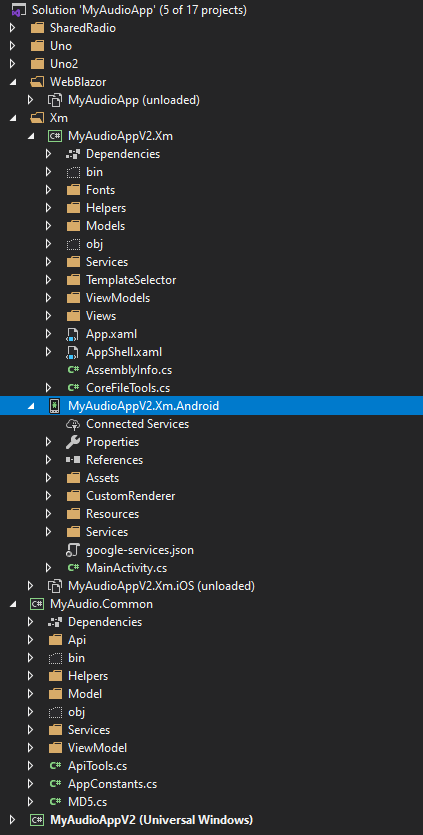Select the 'AppConstants.cs' file name
Screen dimensions: 423x835
tap(112, 784)
